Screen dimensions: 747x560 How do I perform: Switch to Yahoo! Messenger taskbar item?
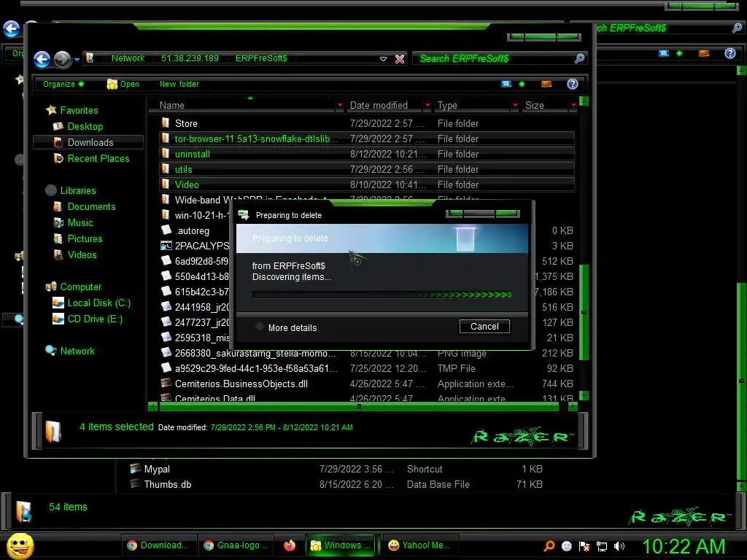(x=419, y=545)
